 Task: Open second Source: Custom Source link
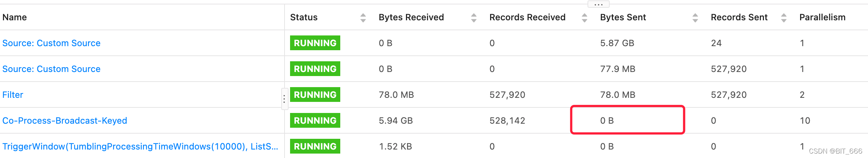[x=51, y=69]
